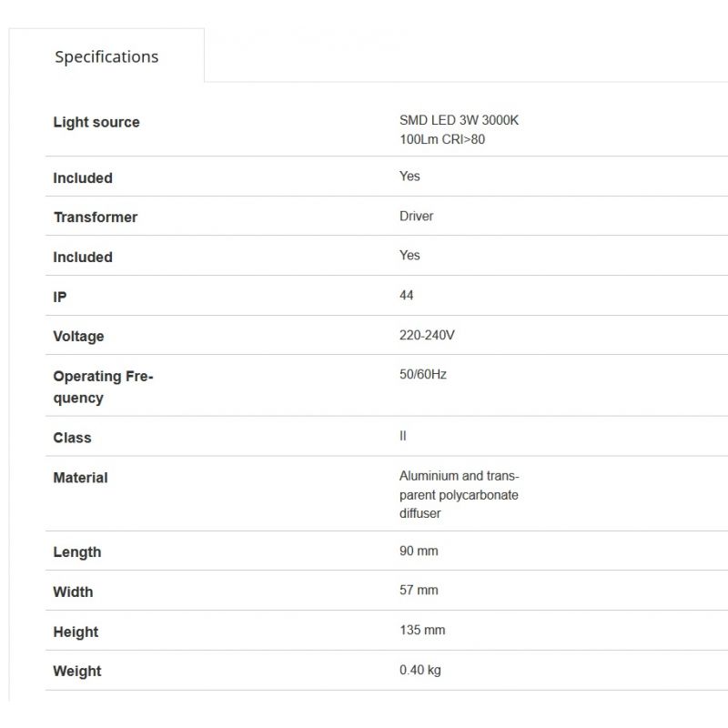Viewport: 728px width, 728px height.
Task: Click the Transformer row label
Action: tap(96, 217)
